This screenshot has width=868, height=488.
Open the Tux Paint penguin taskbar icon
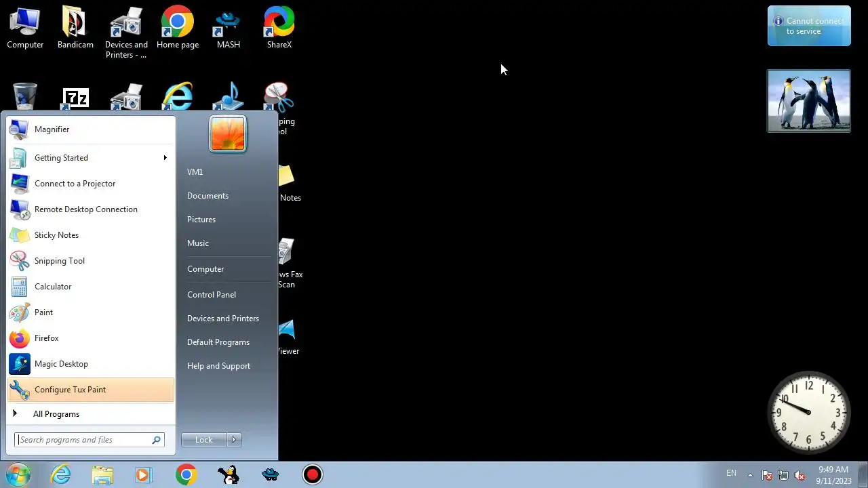pos(228,474)
